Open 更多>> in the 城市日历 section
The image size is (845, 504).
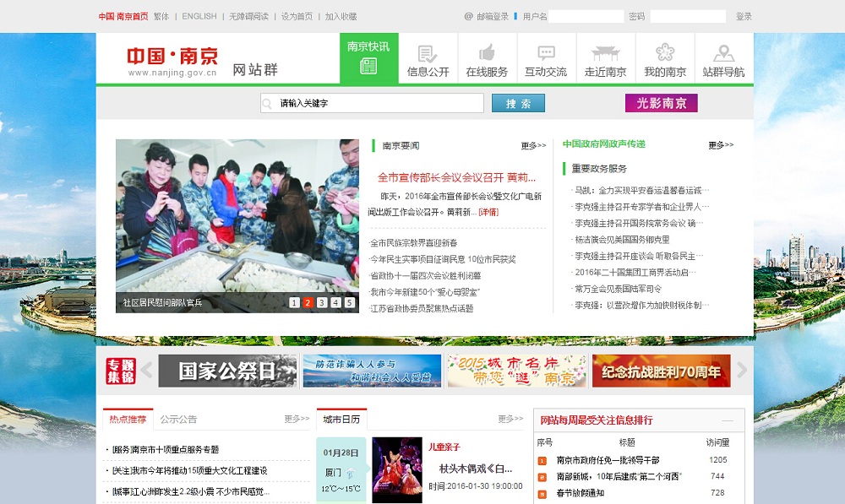click(510, 419)
